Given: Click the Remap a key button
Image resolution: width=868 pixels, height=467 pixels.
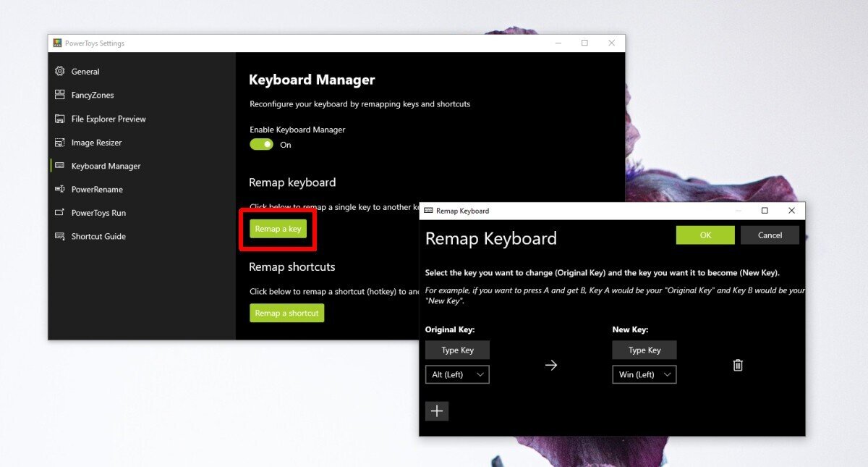Looking at the screenshot, I should point(278,228).
